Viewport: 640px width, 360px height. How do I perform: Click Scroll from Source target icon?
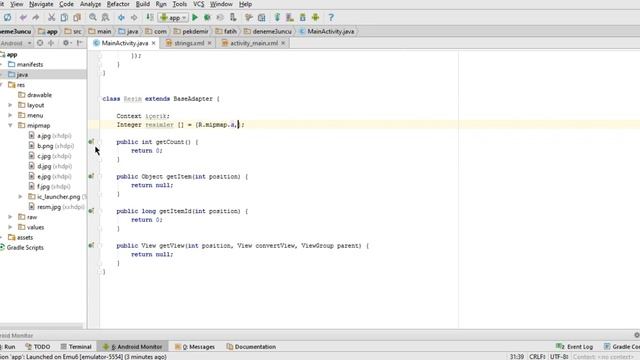[40, 43]
